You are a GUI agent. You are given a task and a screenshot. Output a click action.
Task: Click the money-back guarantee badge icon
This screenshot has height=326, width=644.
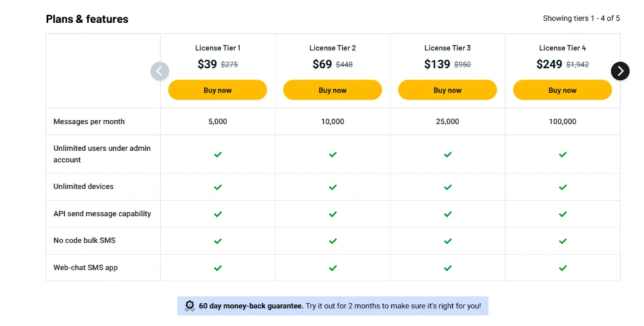click(x=190, y=306)
